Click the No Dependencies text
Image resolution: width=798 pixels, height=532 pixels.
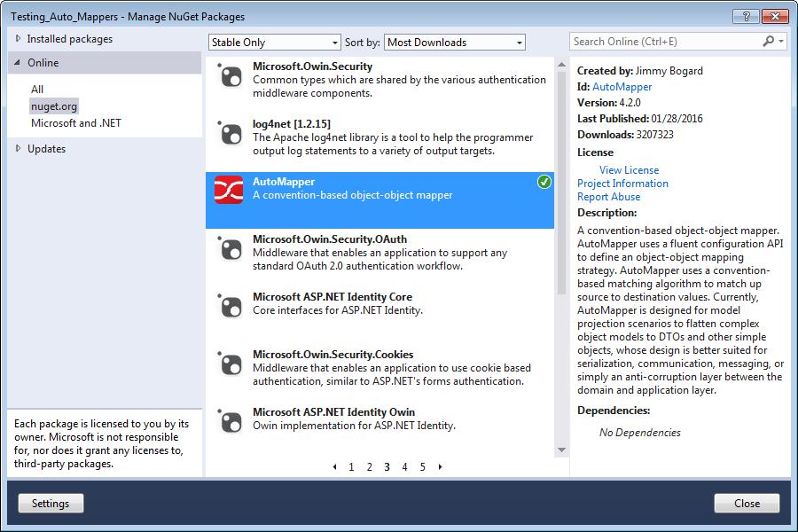(x=639, y=432)
